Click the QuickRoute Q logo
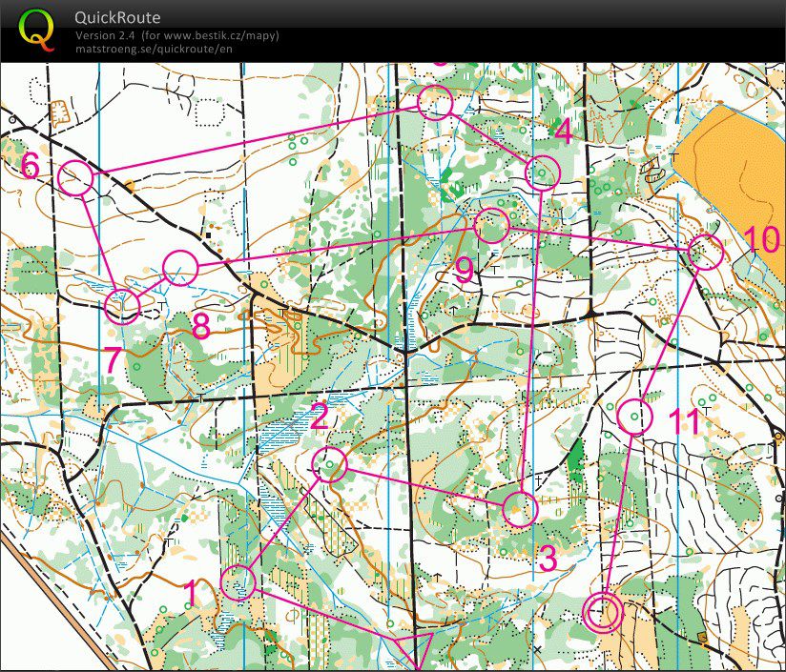Image resolution: width=786 pixels, height=672 pixels. pos(36,31)
